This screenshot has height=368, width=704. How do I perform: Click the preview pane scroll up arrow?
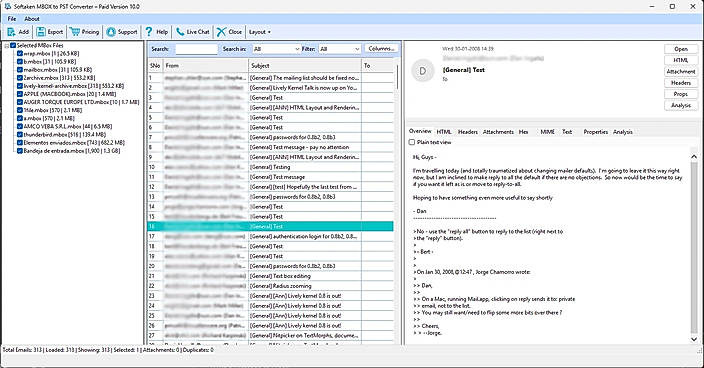[694, 157]
